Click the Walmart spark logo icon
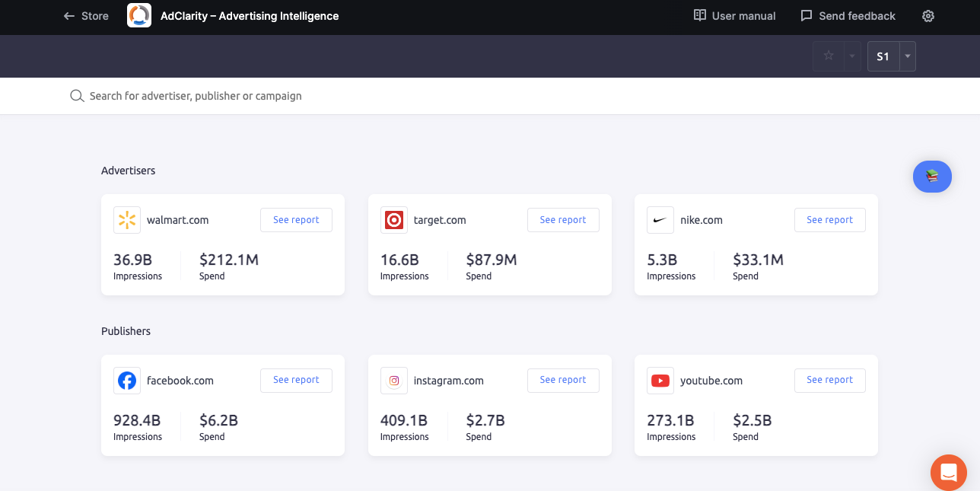The height and width of the screenshot is (491, 980). pos(127,220)
